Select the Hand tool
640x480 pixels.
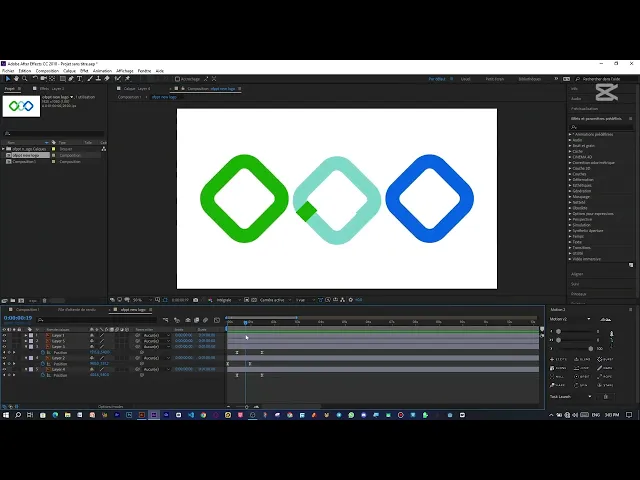tap(16, 79)
